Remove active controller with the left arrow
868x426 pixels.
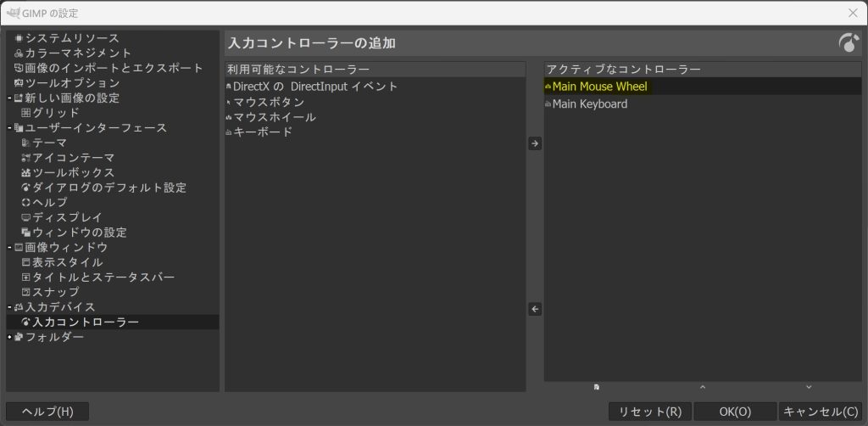coord(535,309)
